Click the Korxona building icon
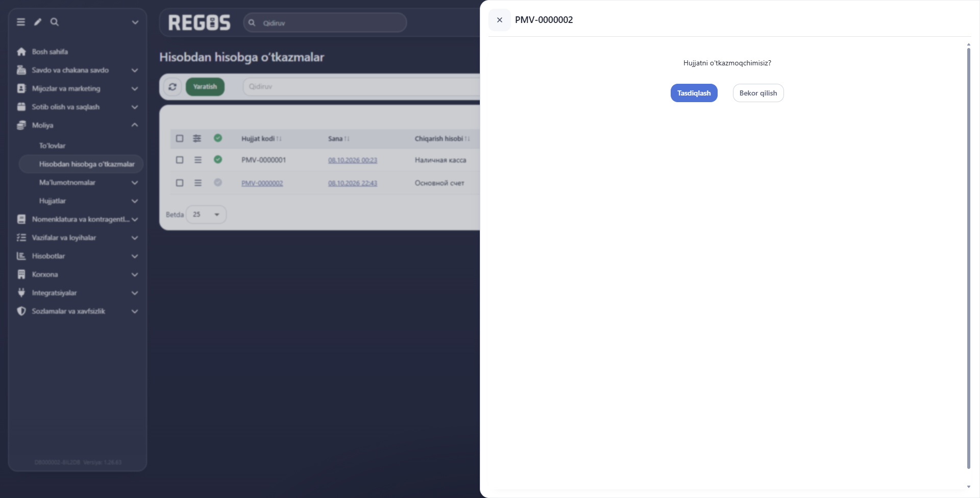Image resolution: width=980 pixels, height=498 pixels. click(x=21, y=274)
